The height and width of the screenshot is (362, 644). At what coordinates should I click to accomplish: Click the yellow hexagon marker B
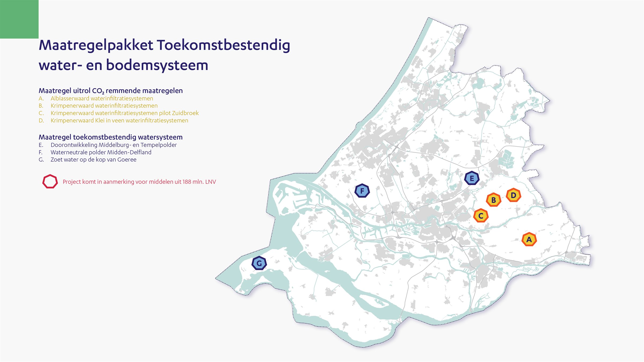(493, 200)
